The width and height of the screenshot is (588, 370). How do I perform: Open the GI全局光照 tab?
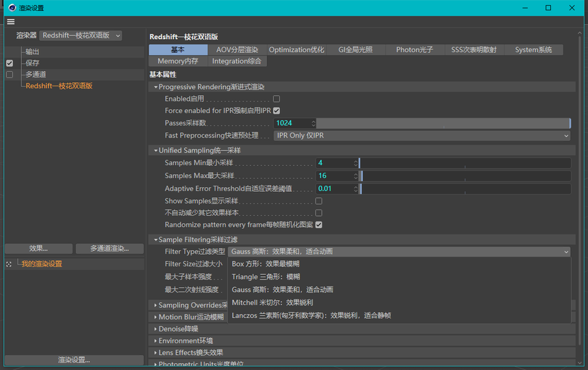coord(355,49)
